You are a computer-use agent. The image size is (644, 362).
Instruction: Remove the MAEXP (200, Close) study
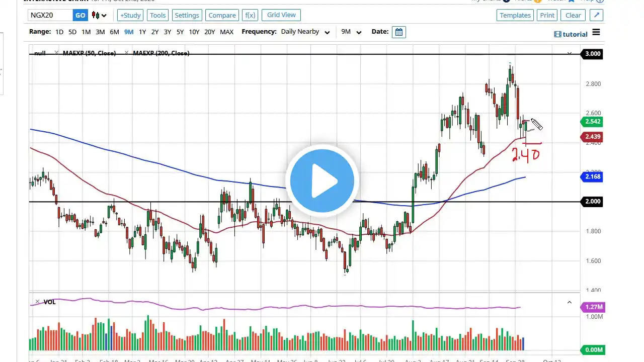127,53
